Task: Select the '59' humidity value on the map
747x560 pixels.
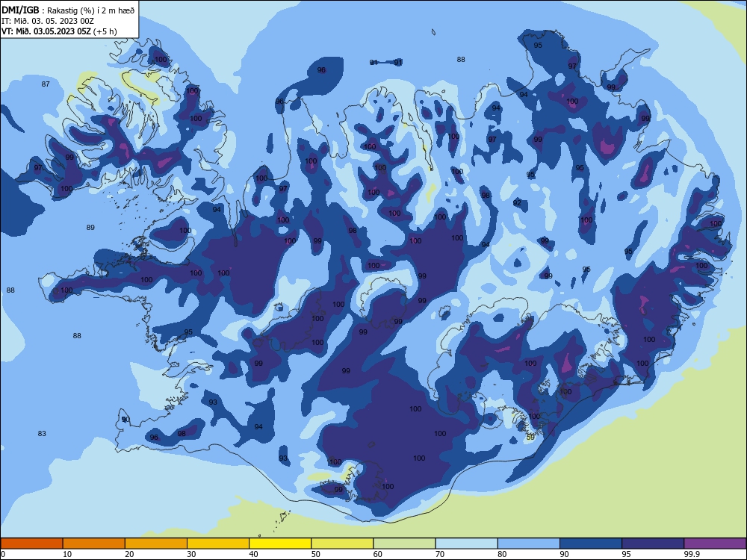Action: 530,437
